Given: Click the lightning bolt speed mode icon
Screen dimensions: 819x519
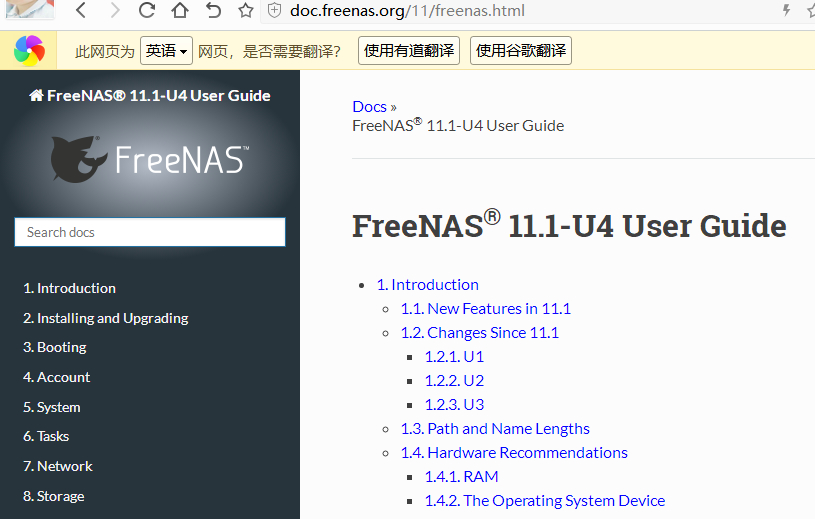Looking at the screenshot, I should point(786,10).
